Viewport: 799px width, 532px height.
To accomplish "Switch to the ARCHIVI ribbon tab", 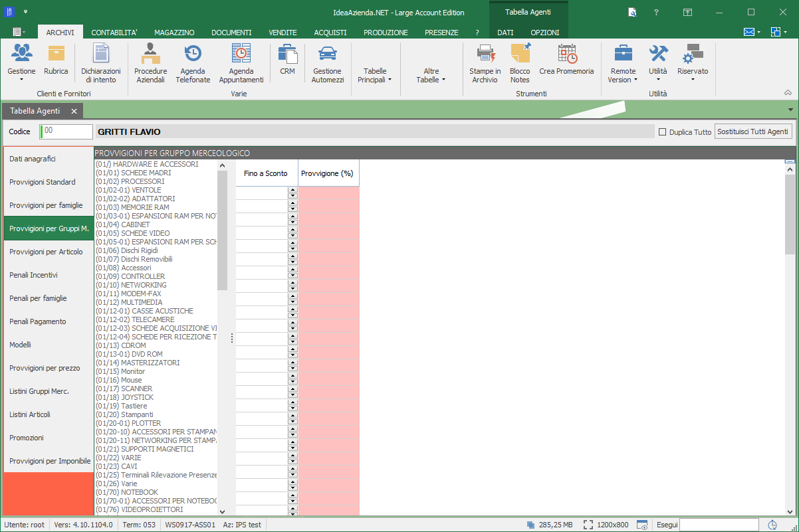I will pyautogui.click(x=60, y=32).
